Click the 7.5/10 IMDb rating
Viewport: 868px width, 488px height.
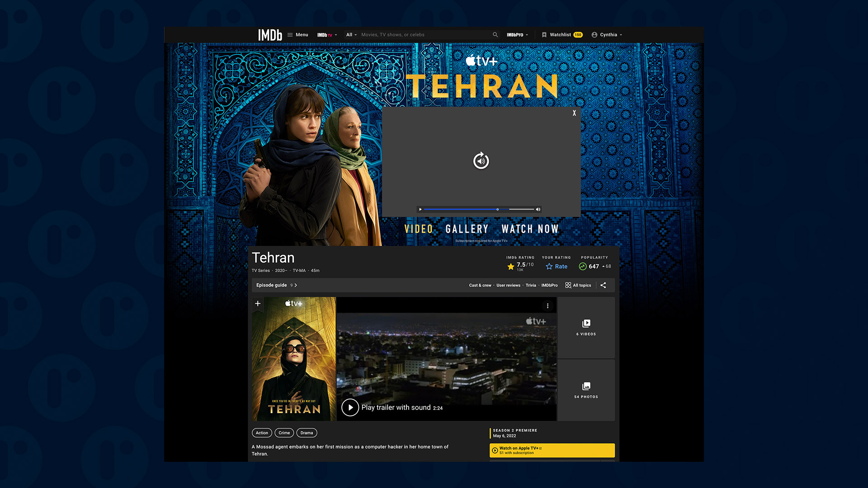(525, 265)
